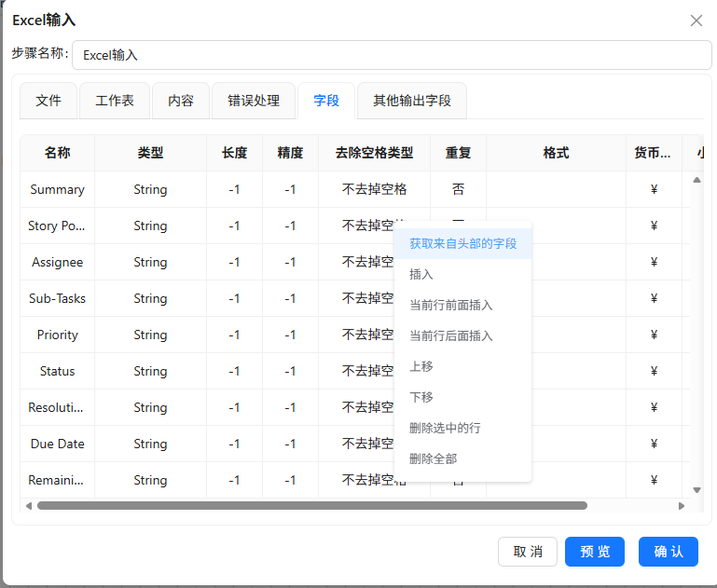The image size is (717, 588).
Task: Switch to the 内容 tab
Action: pos(181,101)
